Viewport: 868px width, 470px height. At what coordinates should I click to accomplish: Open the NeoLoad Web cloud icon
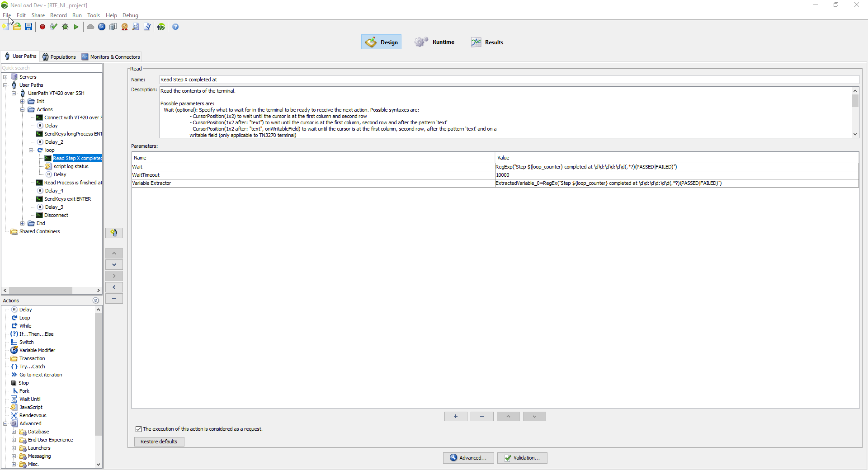pos(90,27)
